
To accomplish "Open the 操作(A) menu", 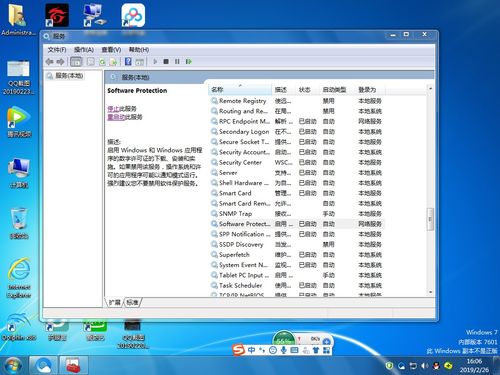I will (84, 50).
